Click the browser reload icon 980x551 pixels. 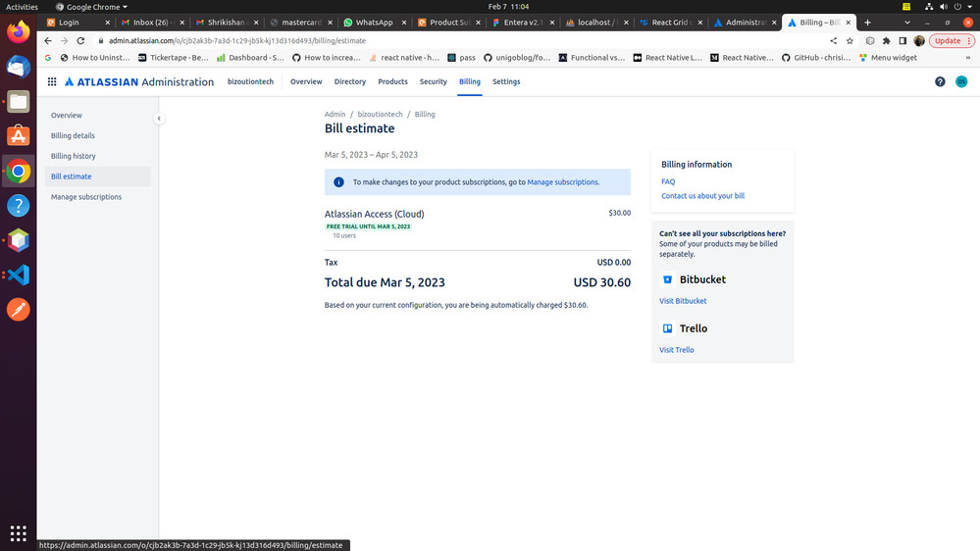pos(80,41)
